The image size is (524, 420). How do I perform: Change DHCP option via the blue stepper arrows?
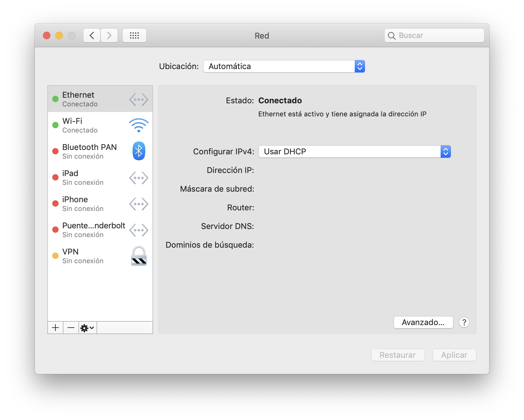point(446,152)
